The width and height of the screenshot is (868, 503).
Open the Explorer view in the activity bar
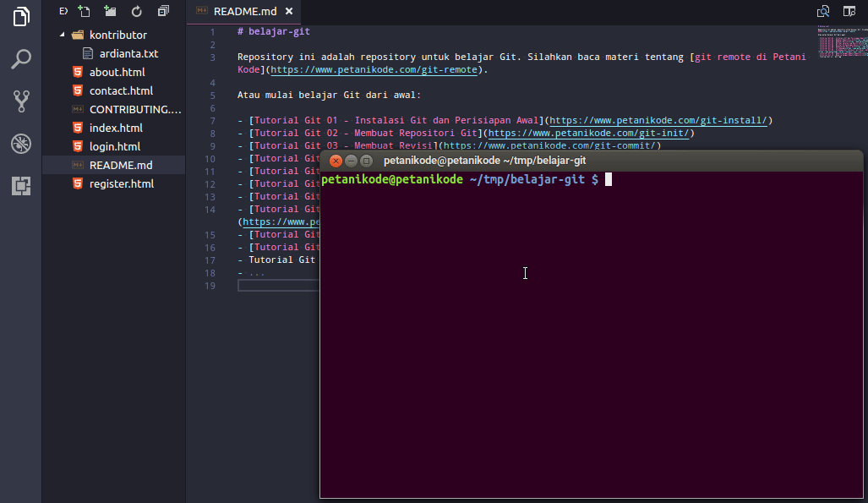tap(20, 17)
